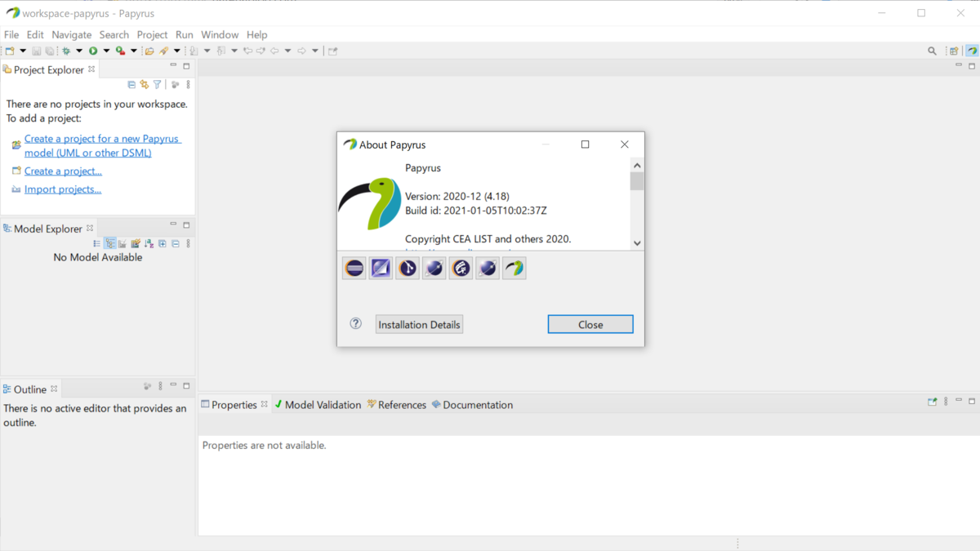Click the Debug bug icon in toolbar

pyautogui.click(x=66, y=51)
